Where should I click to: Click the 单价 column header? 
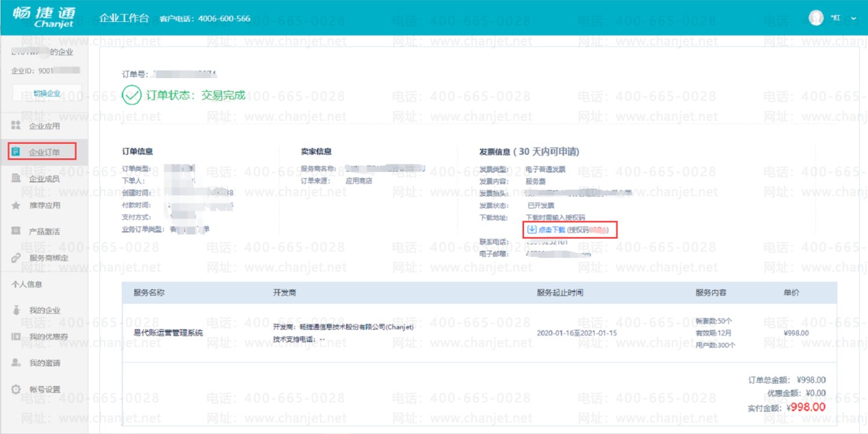tap(791, 293)
